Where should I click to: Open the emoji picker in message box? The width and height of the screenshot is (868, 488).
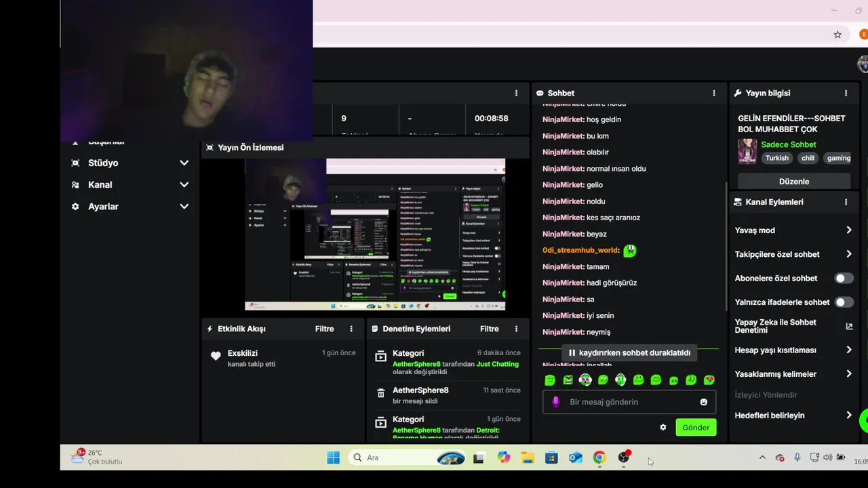coord(703,402)
